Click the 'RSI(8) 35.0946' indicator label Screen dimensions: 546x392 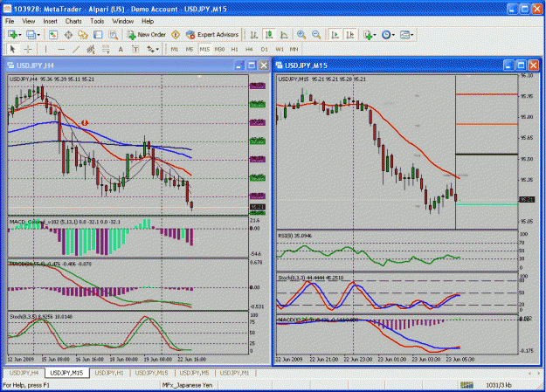[x=294, y=236]
